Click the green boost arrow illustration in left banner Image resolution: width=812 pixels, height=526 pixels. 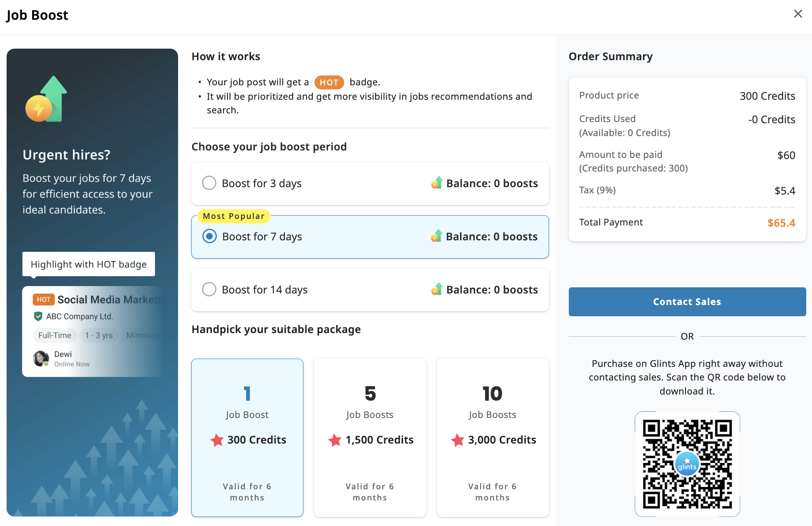coord(50,99)
